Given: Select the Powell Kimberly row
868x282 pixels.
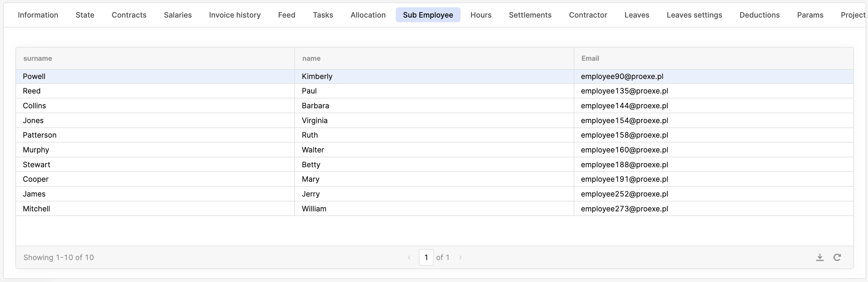Looking at the screenshot, I should tap(155, 77).
